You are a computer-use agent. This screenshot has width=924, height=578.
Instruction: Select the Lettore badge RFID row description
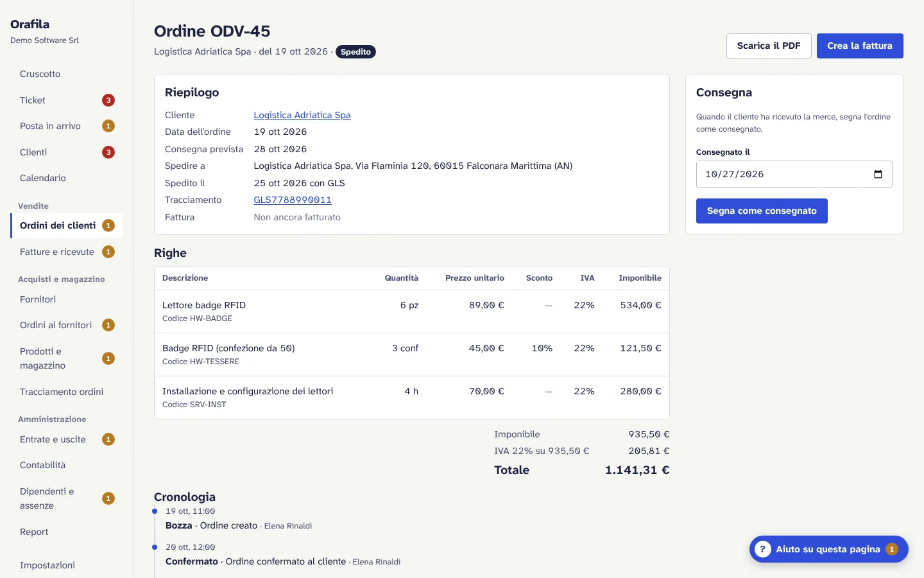(x=204, y=305)
